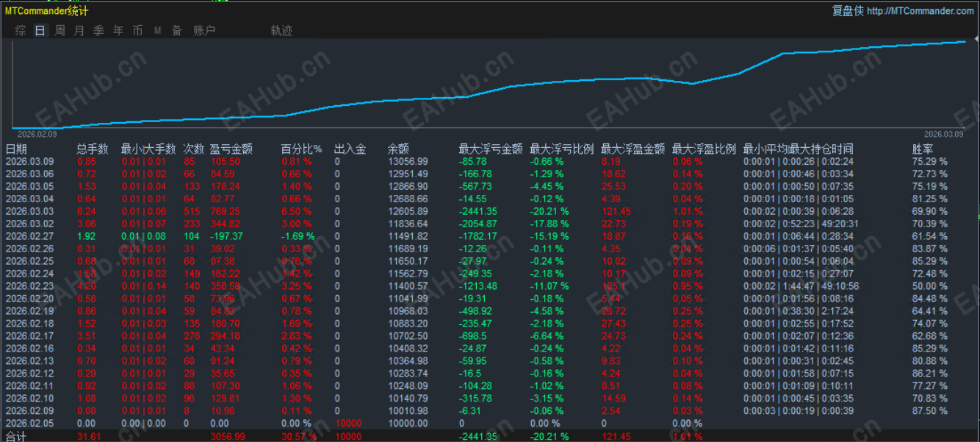Switch to the 综 summary tab
The width and height of the screenshot is (980, 442).
[21, 30]
